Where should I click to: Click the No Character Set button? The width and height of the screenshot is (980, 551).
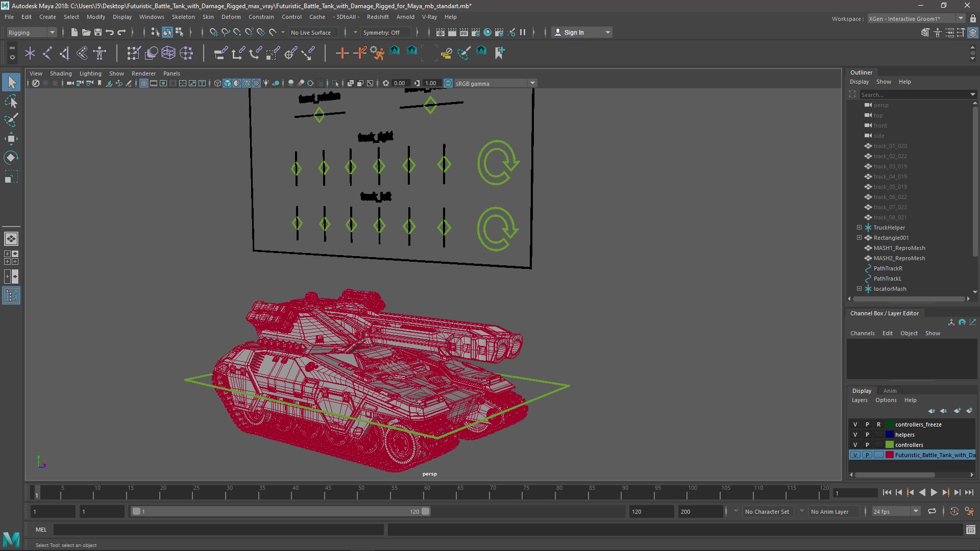pos(767,511)
